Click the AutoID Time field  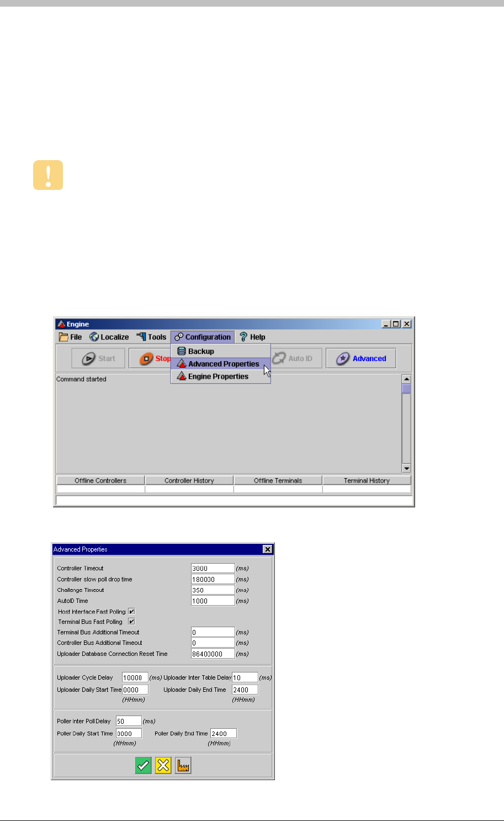pos(213,601)
